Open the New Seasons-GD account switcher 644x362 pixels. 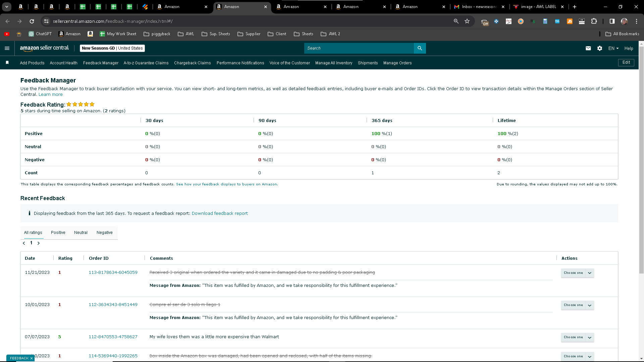pos(112,48)
